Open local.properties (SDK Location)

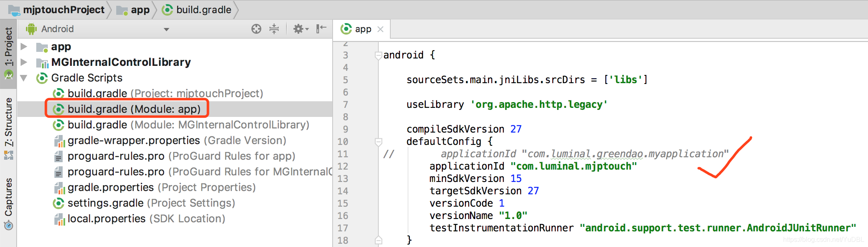[146, 219]
